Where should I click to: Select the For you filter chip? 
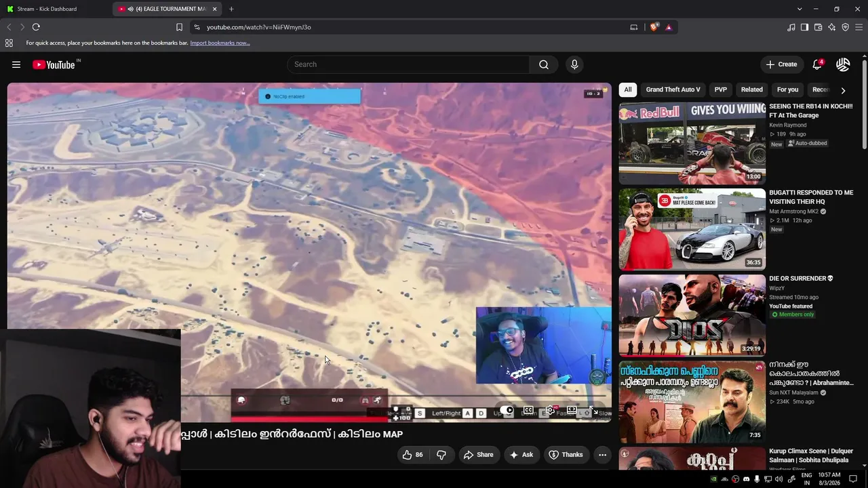coord(787,89)
